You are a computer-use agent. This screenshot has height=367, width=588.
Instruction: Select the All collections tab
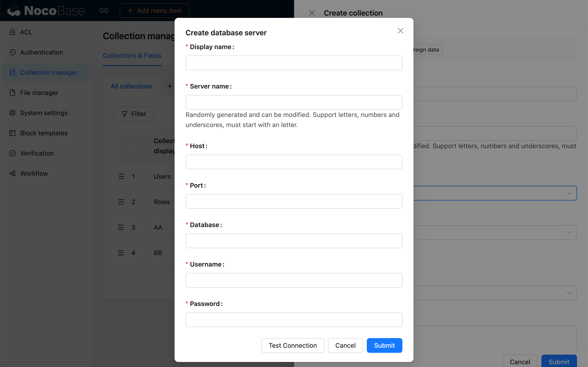pos(131,86)
